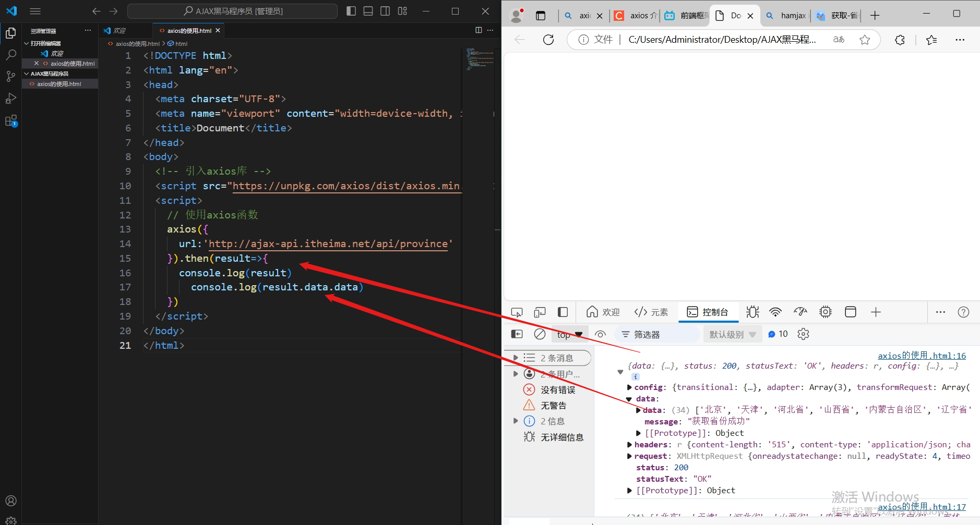Select axios的使用.html under AJAX黑马程序员 folder
This screenshot has height=525, width=980.
[59, 83]
